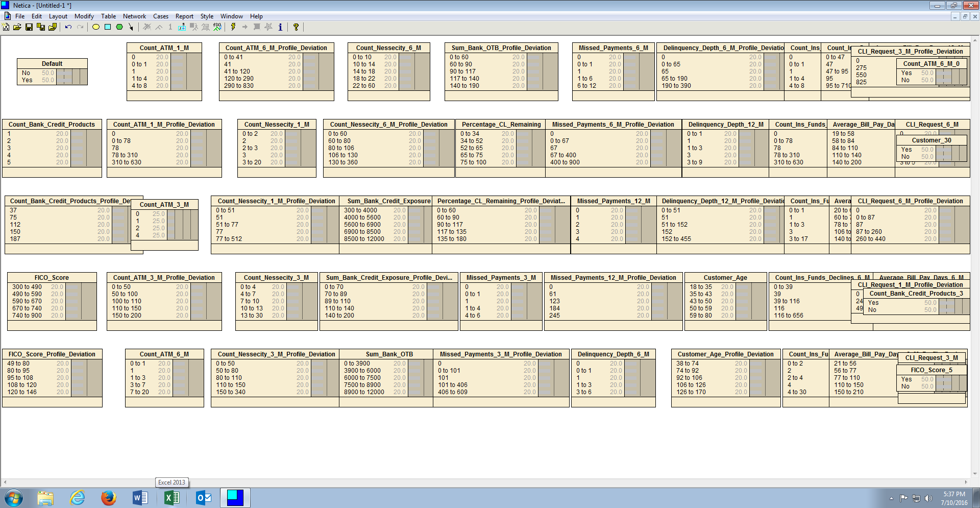Select the Delinquency_Depth_6_M node title

tap(614, 354)
